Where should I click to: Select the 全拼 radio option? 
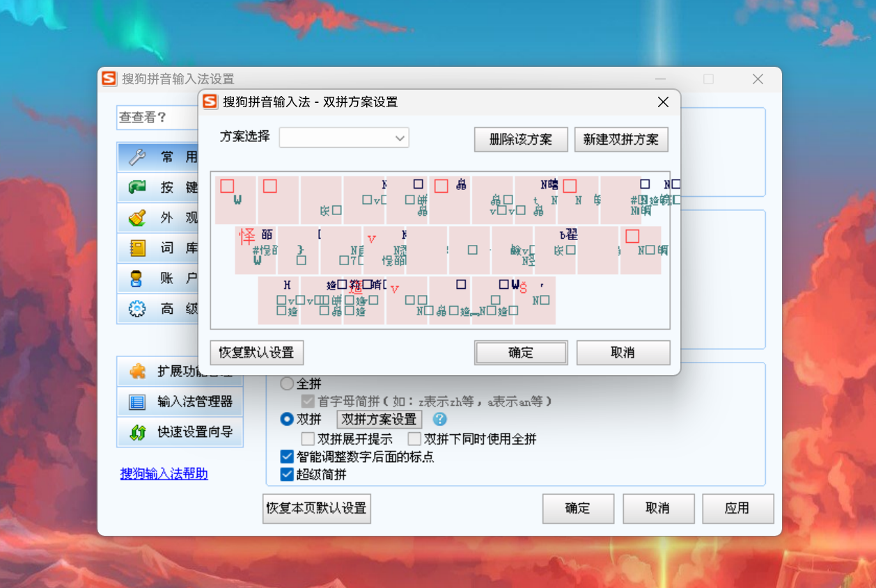(x=286, y=383)
